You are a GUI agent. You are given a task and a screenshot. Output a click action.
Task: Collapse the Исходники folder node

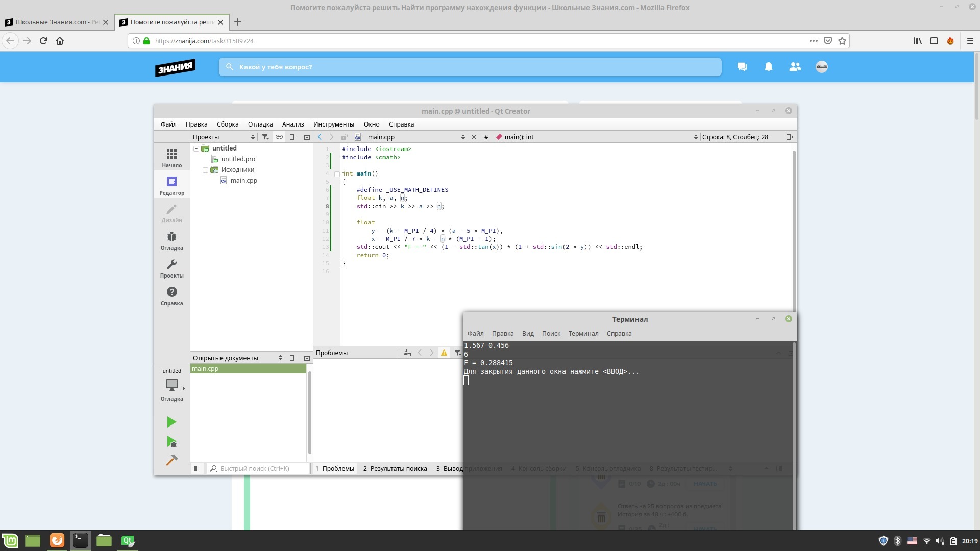coord(205,170)
